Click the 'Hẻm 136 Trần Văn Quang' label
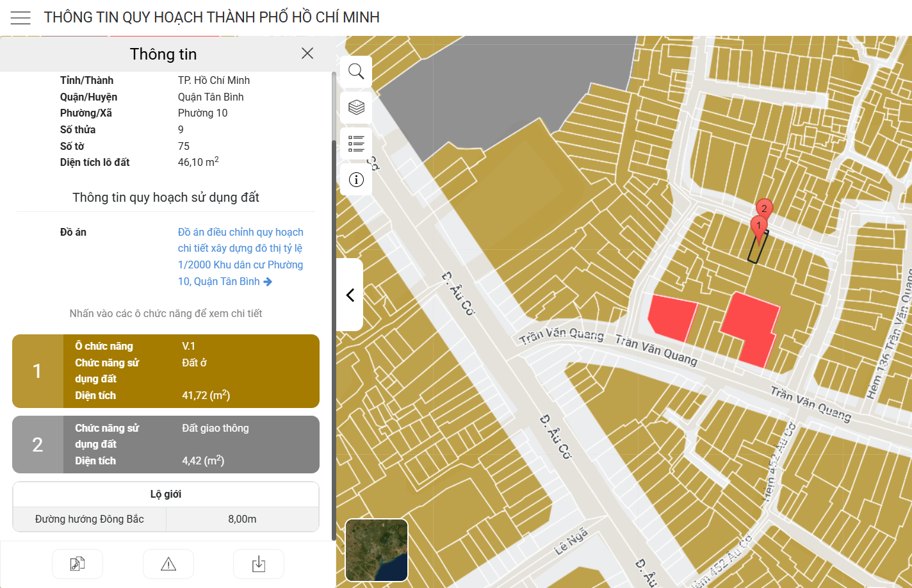This screenshot has height=588, width=912. coord(892,333)
